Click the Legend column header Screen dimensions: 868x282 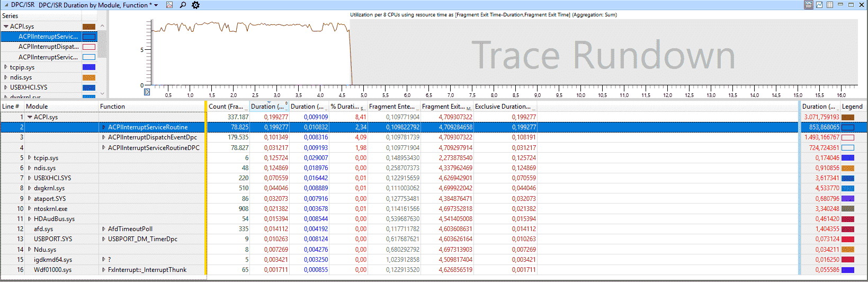853,107
